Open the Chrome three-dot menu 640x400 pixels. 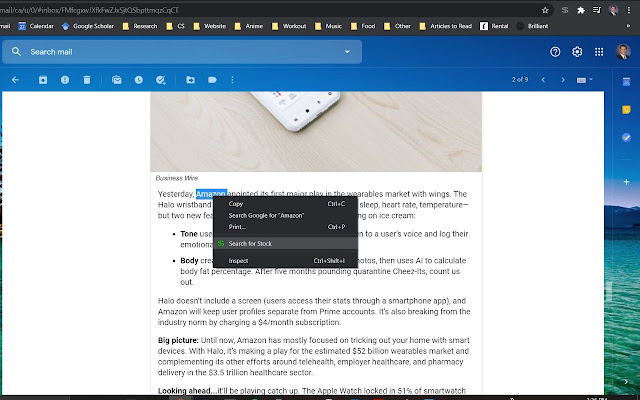pos(629,10)
